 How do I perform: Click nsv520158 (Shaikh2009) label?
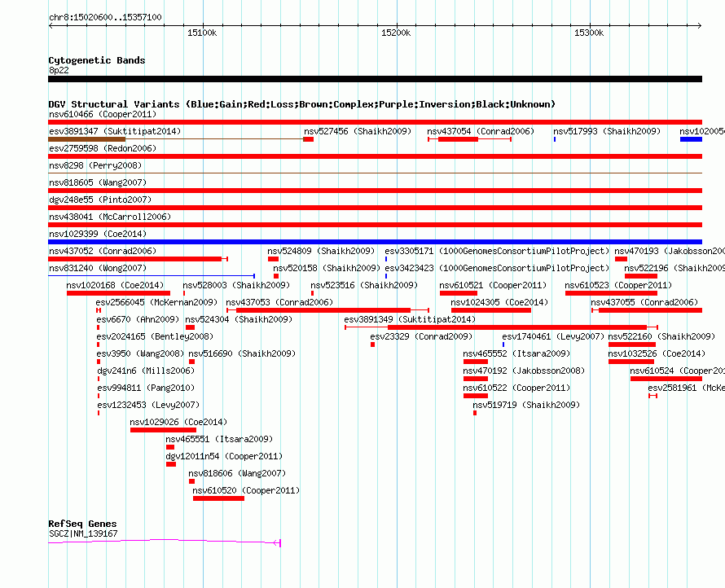(327, 268)
